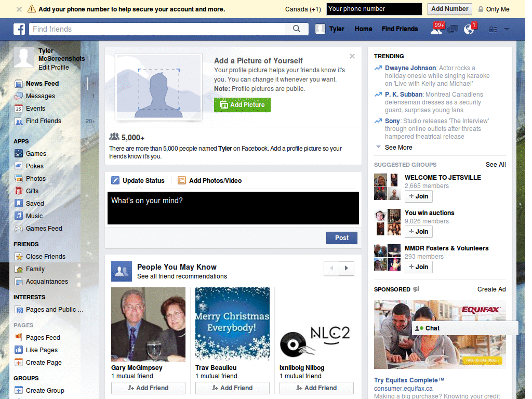Close the Add a Picture card
This screenshot has height=399, width=532.
(352, 56)
